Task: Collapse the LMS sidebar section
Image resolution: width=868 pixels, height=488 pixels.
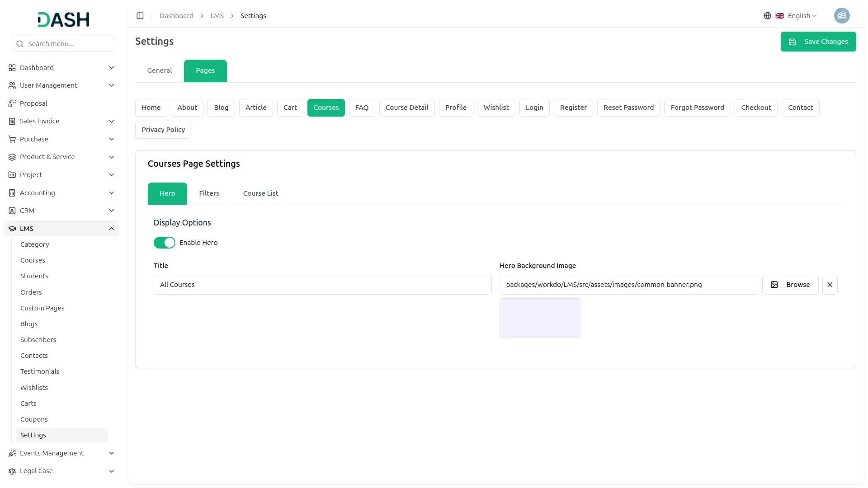Action: 111,229
